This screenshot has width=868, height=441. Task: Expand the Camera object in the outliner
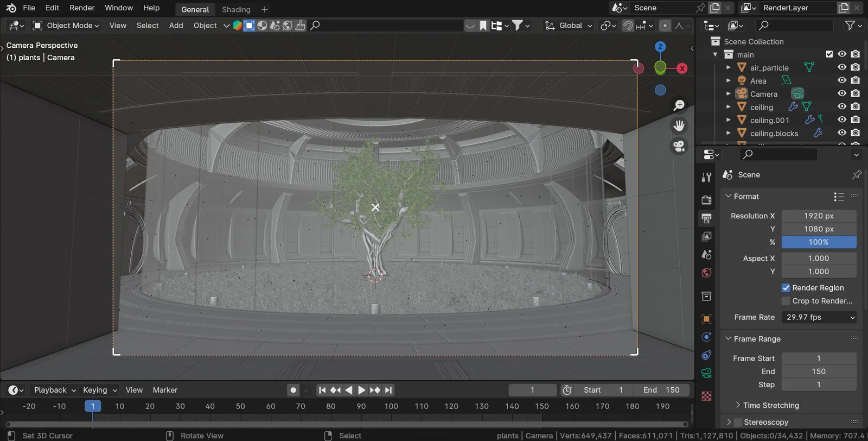pos(729,93)
